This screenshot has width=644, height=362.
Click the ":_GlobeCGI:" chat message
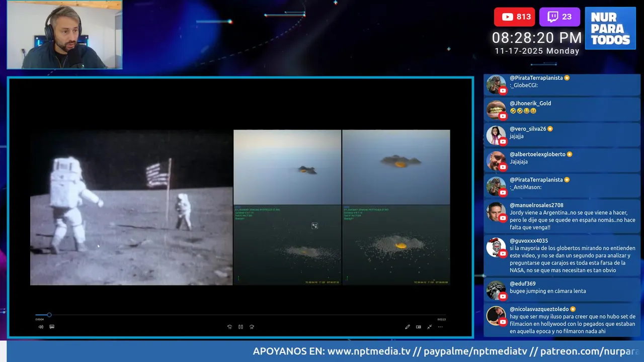(x=524, y=85)
